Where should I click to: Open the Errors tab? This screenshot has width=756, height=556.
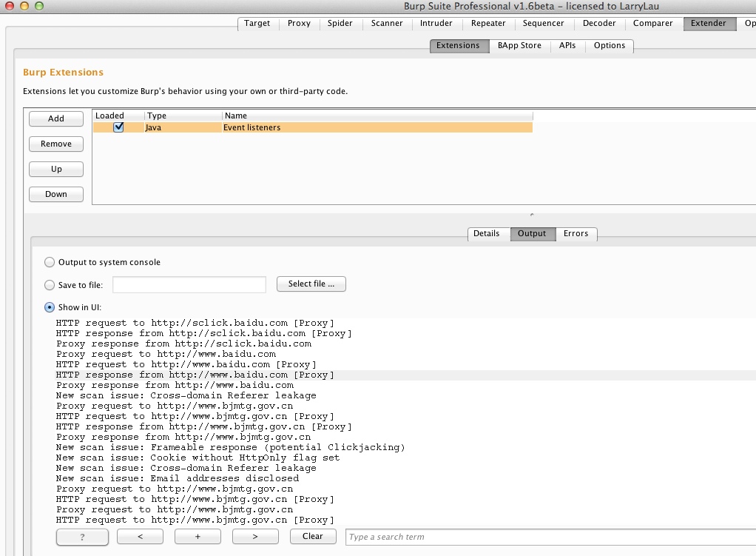point(576,234)
